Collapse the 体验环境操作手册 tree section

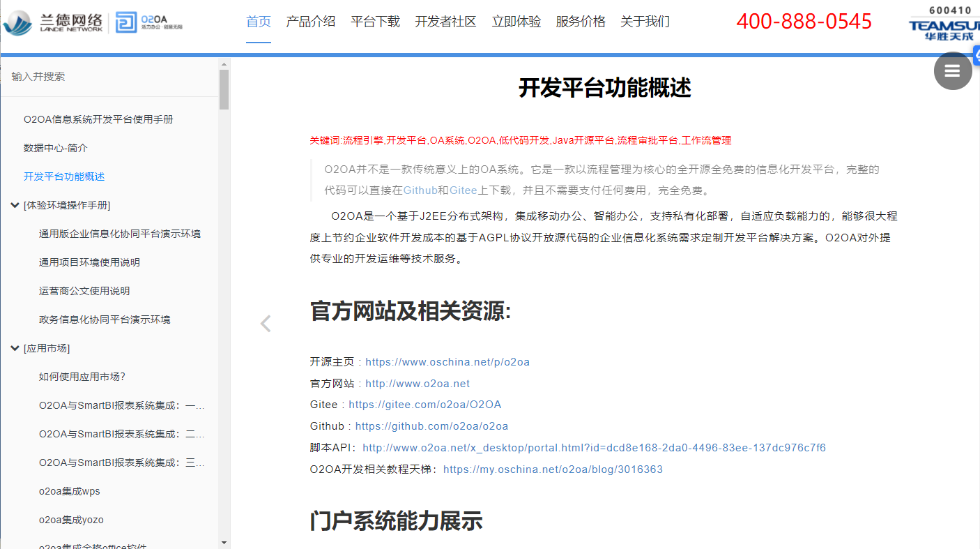15,205
